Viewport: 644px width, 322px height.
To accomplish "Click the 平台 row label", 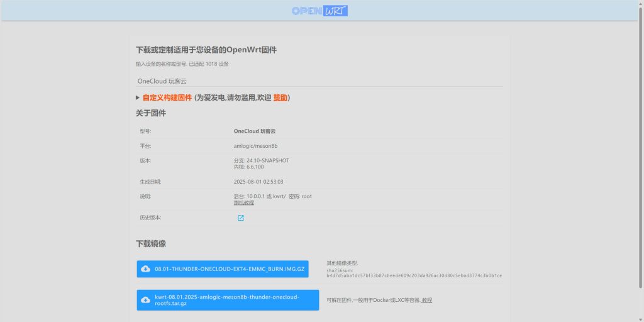I will point(145,146).
